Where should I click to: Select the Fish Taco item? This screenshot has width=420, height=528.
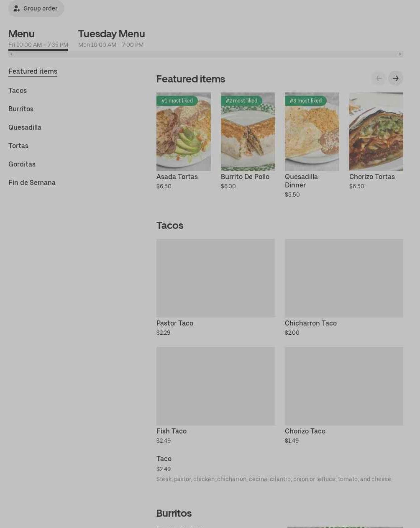tap(215, 386)
